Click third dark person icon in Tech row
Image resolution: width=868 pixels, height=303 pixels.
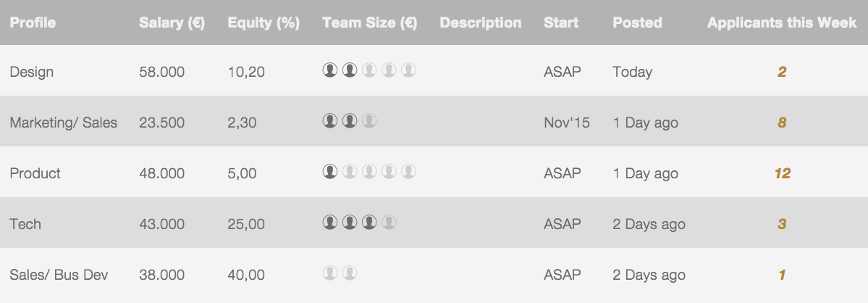point(369,223)
